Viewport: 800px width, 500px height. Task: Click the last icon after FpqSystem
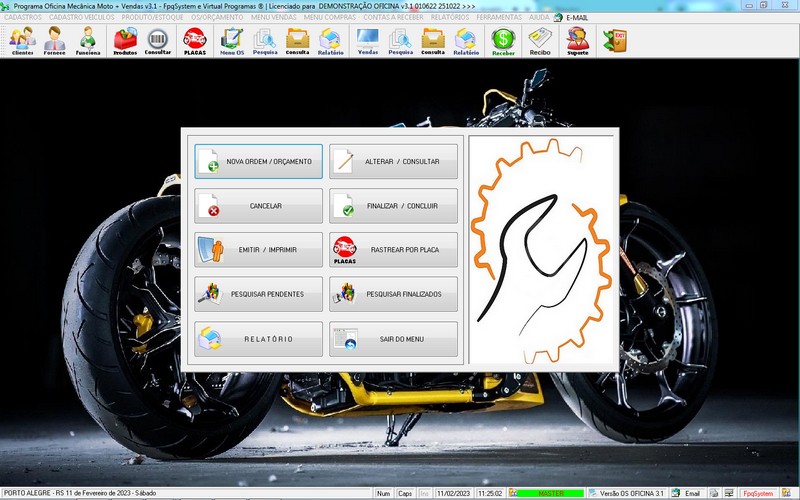click(x=786, y=493)
